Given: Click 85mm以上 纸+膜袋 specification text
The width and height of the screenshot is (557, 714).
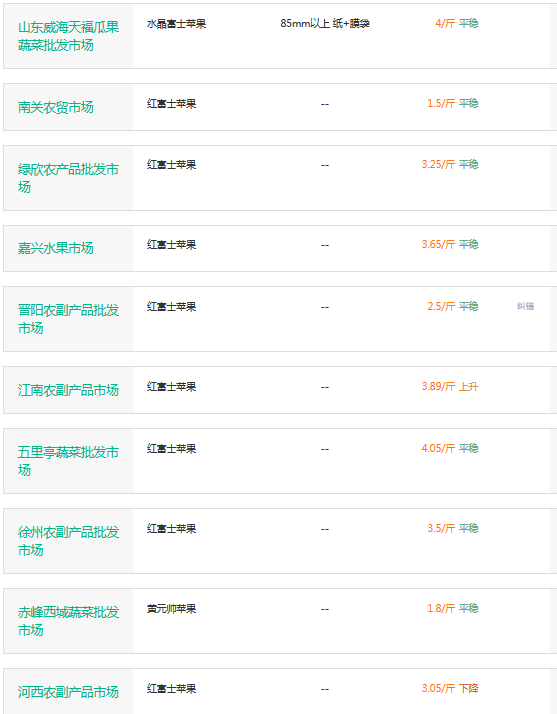Looking at the screenshot, I should pyautogui.click(x=325, y=23).
